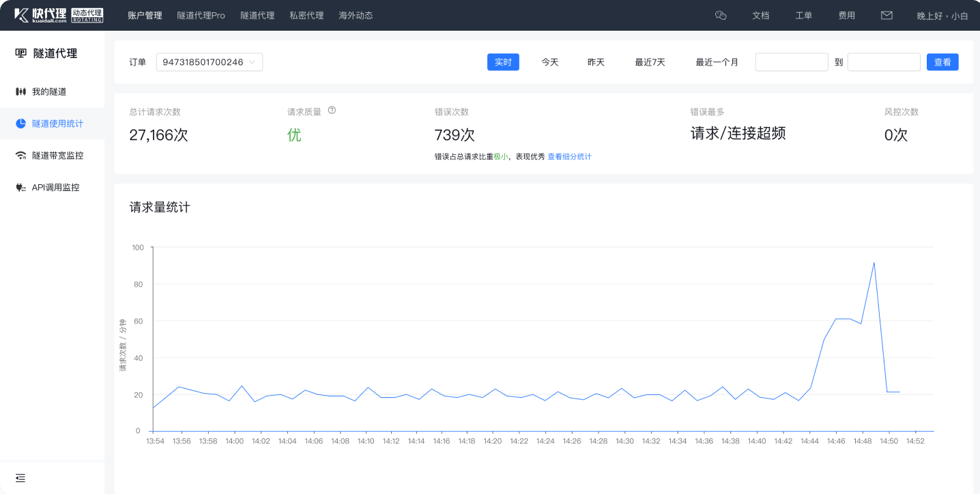Show the 请求质量 help tooltip icon

coord(332,111)
